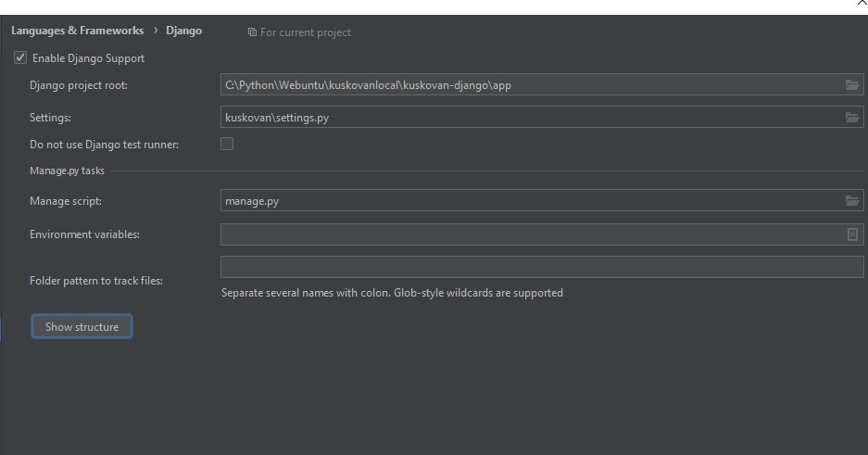Focus the Folder pattern to track files field

[x=542, y=267]
